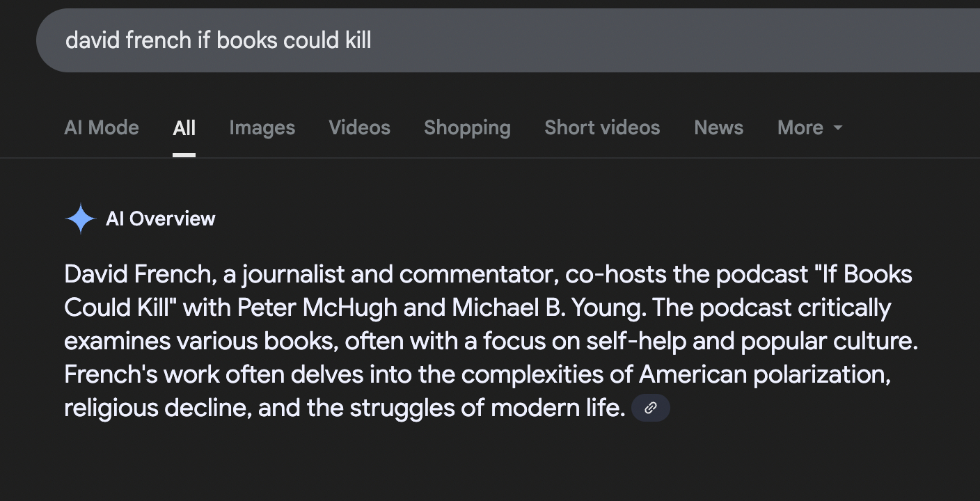The image size is (980, 501).
Task: Open the Shopping results tab
Action: click(x=467, y=128)
